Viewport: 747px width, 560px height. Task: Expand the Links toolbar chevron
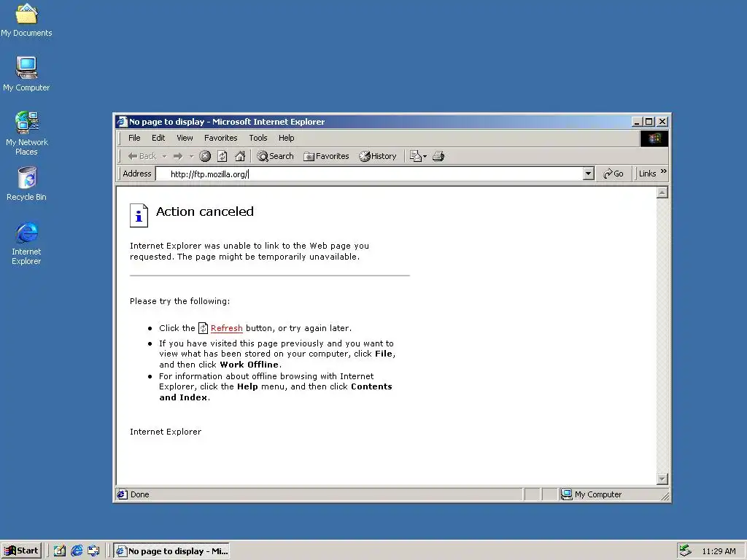[x=664, y=172]
